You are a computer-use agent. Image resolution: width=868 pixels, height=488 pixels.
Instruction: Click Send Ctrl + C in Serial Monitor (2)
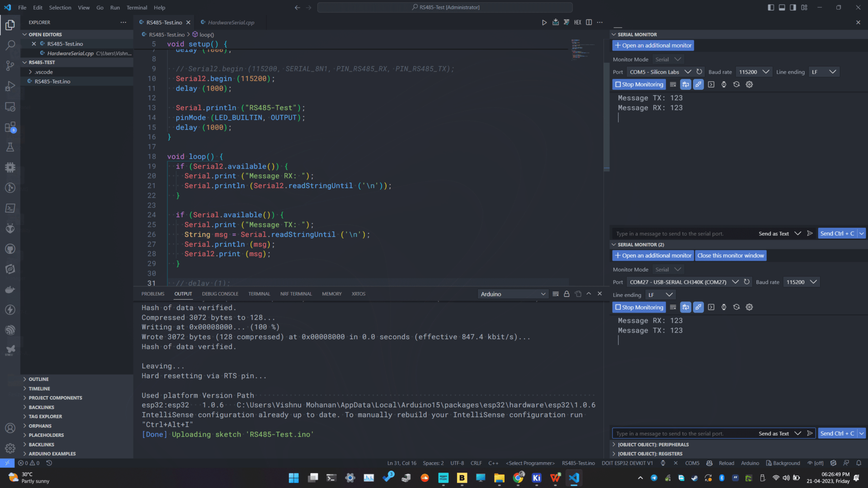tap(837, 434)
